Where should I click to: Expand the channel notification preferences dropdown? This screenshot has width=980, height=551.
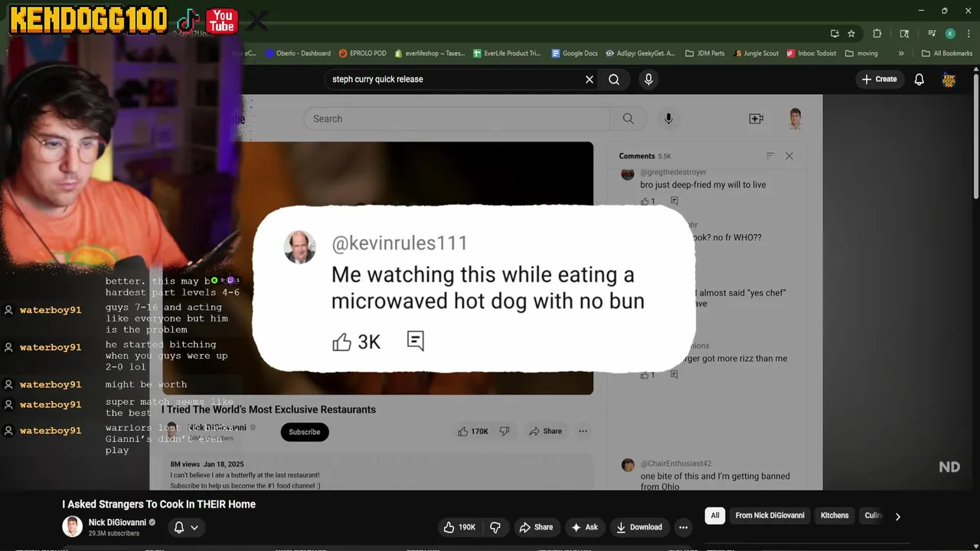tap(186, 527)
